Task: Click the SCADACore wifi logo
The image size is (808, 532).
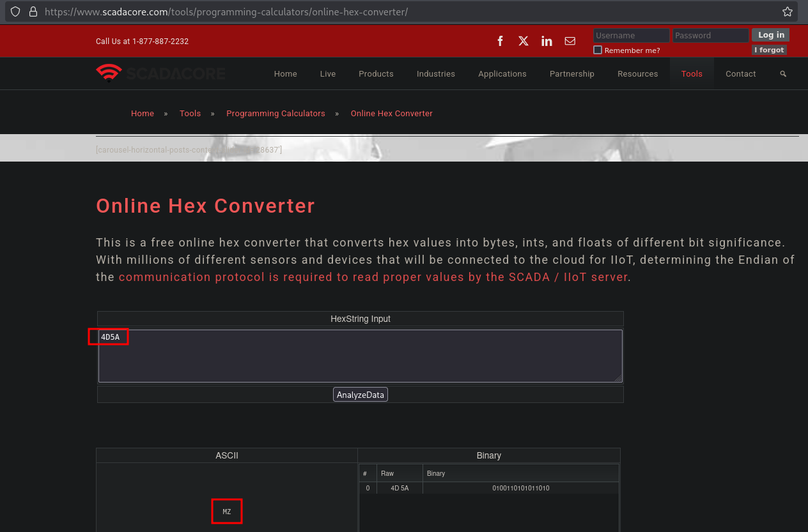Action: (x=109, y=73)
